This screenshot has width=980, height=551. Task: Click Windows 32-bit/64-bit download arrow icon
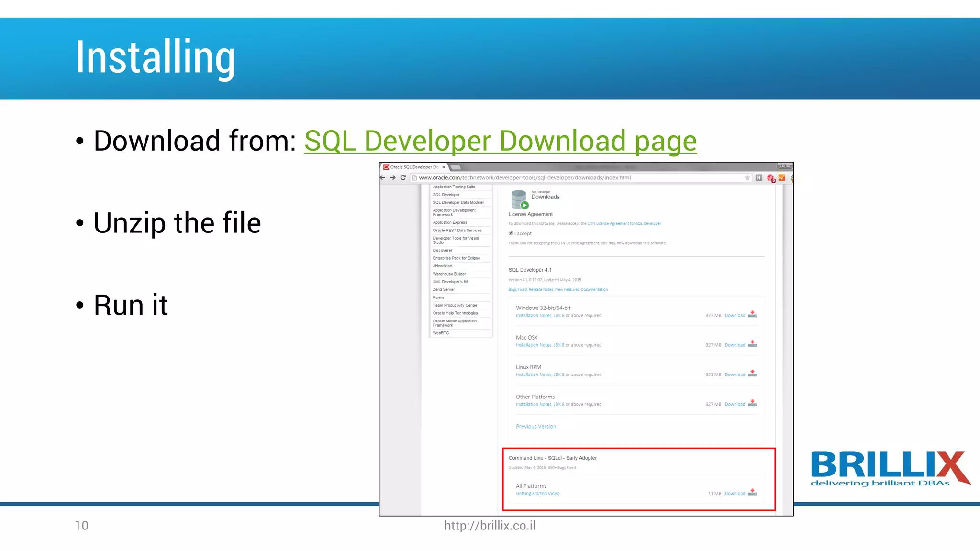[753, 314]
